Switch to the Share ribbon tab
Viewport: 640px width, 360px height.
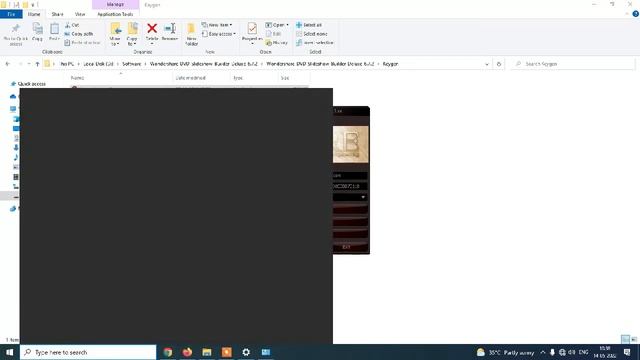point(58,14)
